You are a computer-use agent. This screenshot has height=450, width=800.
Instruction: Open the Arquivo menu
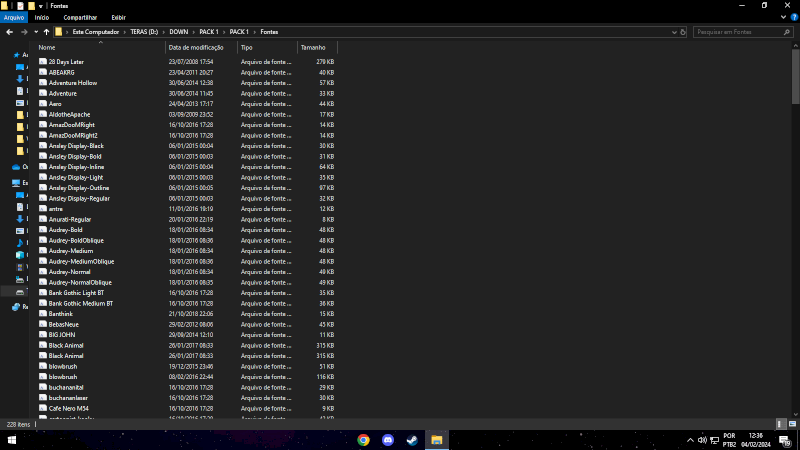pos(14,17)
